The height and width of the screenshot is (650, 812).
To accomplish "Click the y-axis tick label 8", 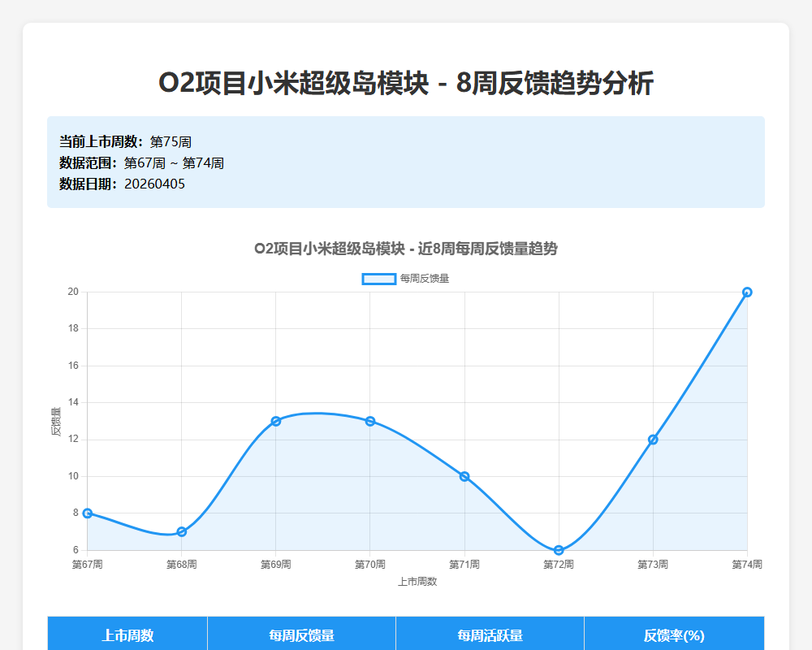I will pyautogui.click(x=76, y=513).
